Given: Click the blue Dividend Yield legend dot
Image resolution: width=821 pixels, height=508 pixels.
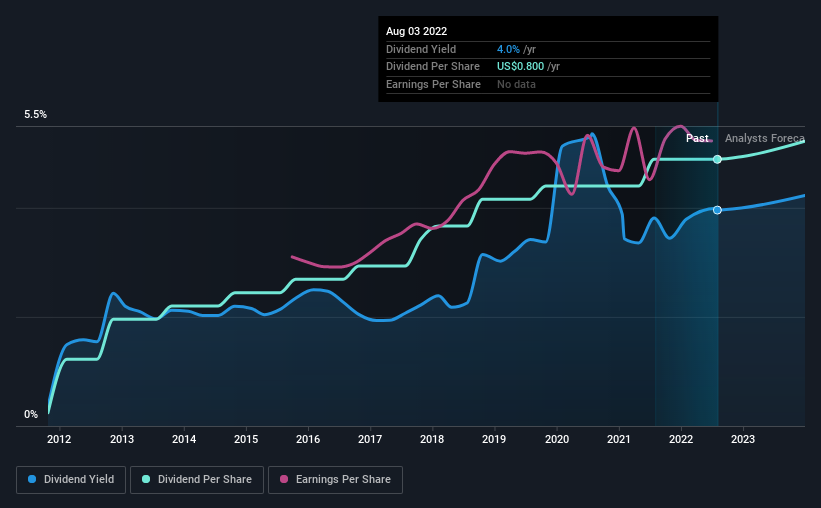Looking at the screenshot, I should point(32,479).
